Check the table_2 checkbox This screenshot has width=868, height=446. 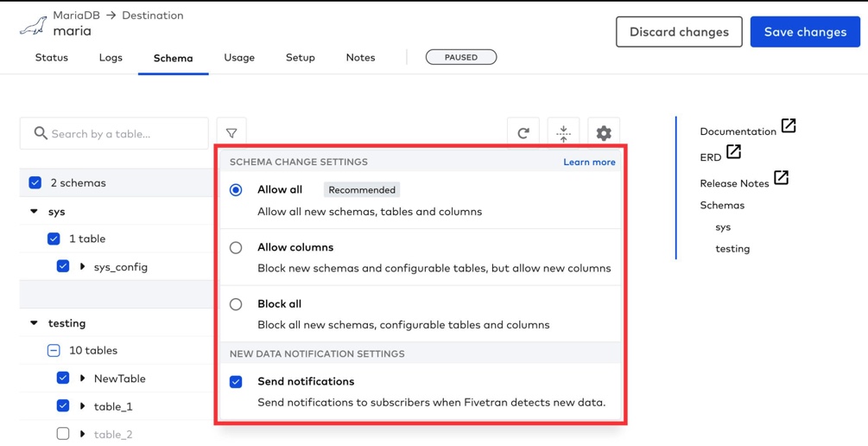pyautogui.click(x=63, y=434)
